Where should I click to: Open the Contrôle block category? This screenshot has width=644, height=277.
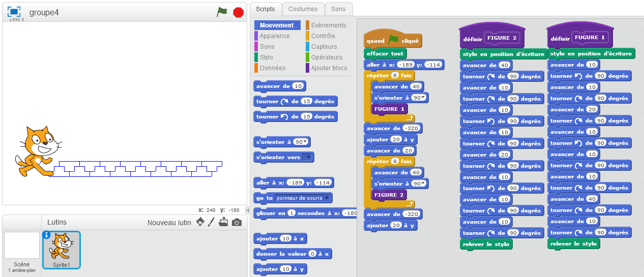323,36
